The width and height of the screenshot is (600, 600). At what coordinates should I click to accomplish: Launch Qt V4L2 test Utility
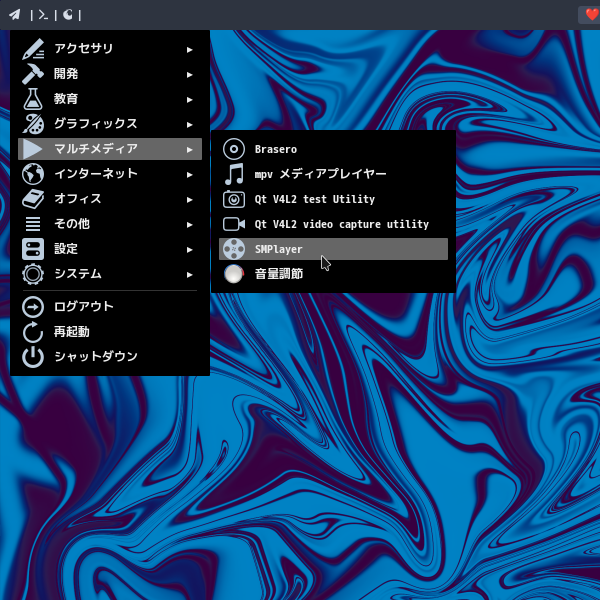333,199
